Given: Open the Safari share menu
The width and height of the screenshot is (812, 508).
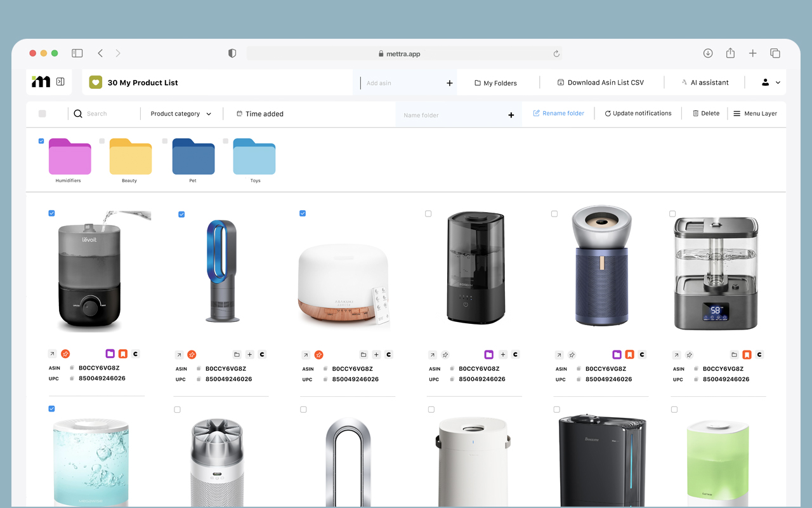Looking at the screenshot, I should [x=730, y=53].
